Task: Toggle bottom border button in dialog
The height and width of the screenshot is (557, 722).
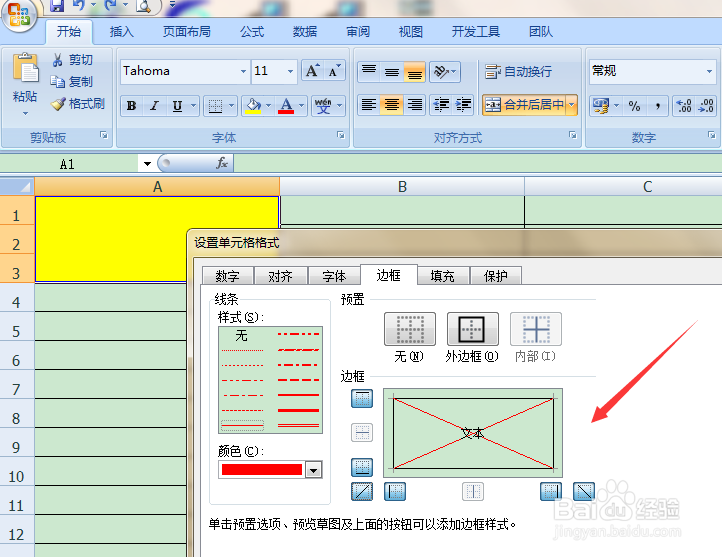Action: (x=362, y=467)
